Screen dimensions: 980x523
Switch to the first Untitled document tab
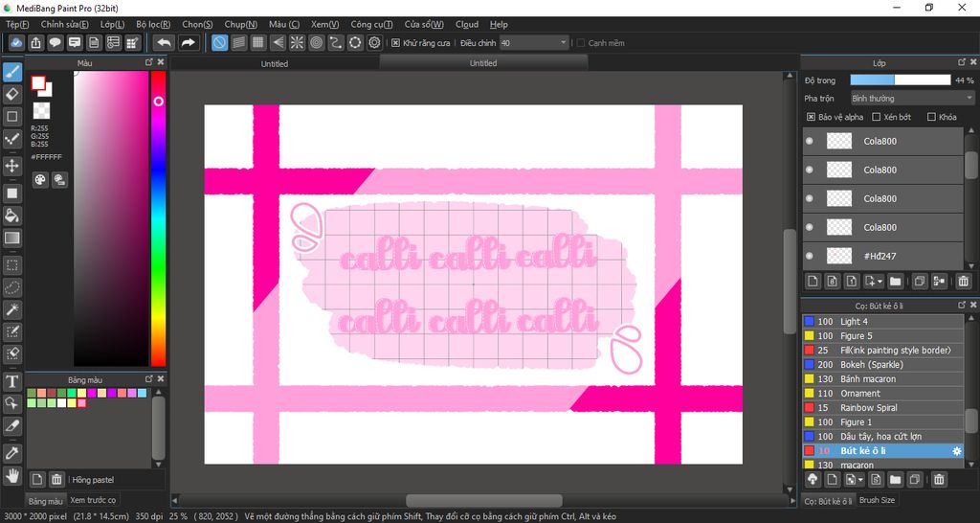pos(275,64)
